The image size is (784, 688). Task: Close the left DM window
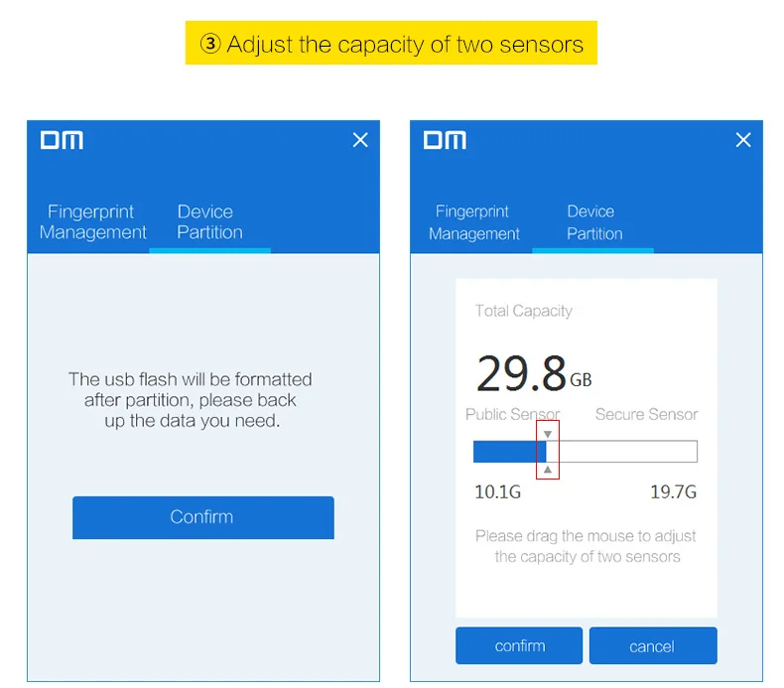click(x=360, y=140)
